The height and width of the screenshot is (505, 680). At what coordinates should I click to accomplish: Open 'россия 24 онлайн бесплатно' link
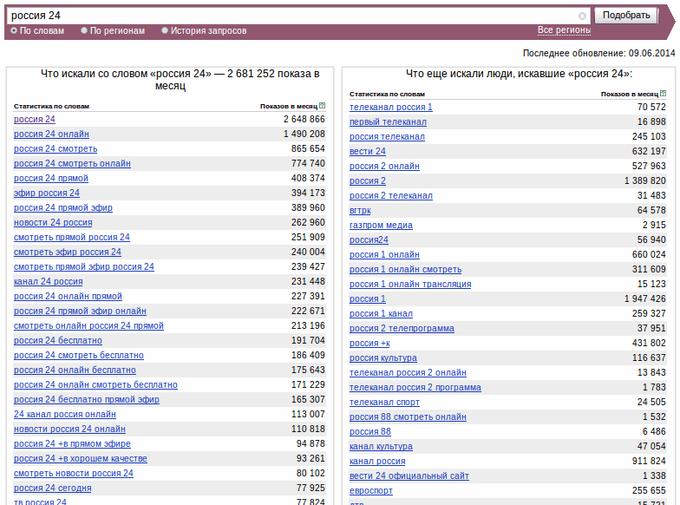point(75,370)
